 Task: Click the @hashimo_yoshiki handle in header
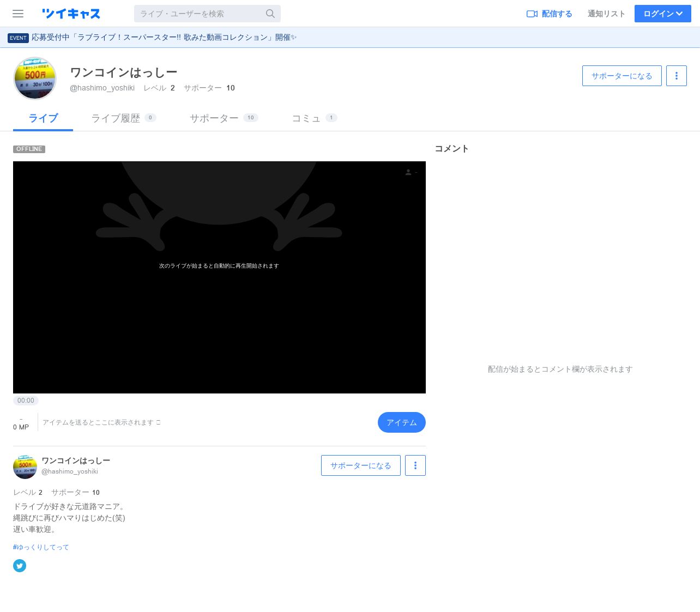(102, 88)
